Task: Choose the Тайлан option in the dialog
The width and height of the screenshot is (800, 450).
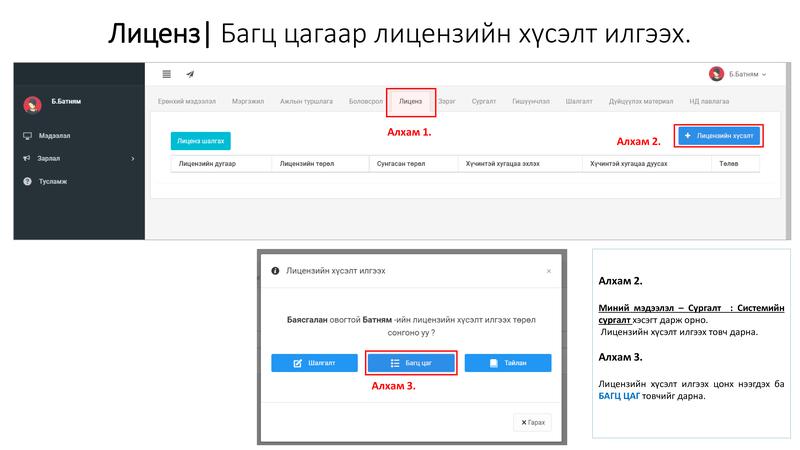Action: point(507,363)
